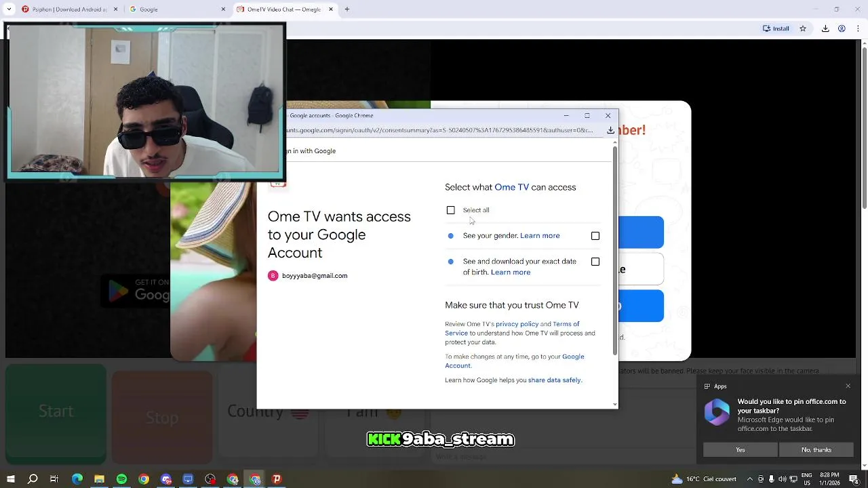
Task: Click Yes on the pin office.com prompt
Action: pos(741,450)
